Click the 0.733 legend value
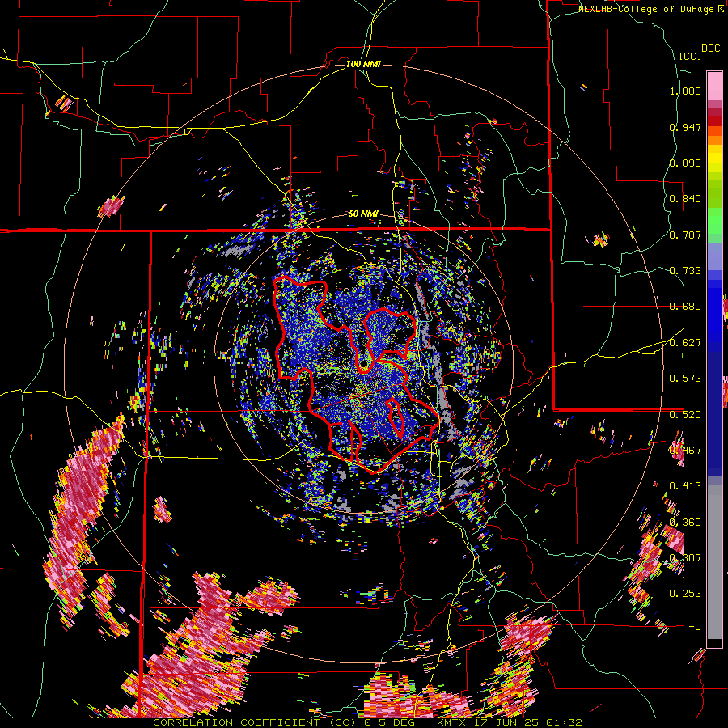 tap(685, 271)
